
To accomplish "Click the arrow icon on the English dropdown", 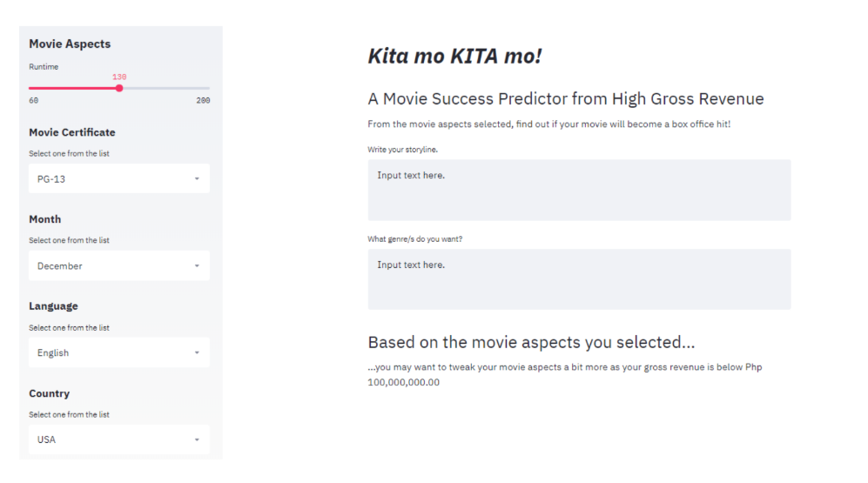I will (197, 352).
